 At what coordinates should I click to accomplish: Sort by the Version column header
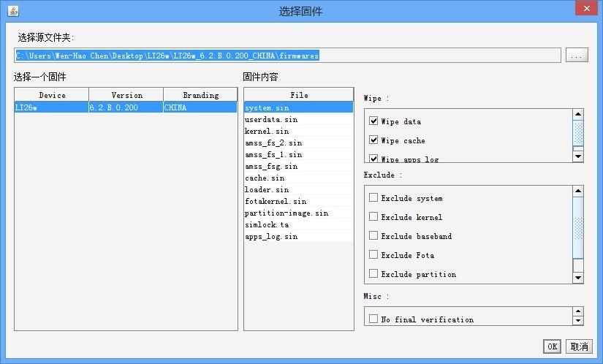click(x=126, y=95)
